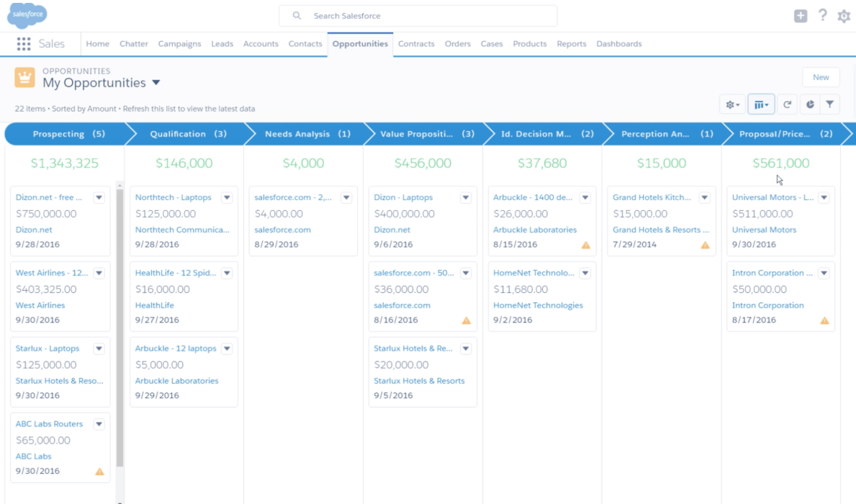
Task: Click the Salesforce cloud logo
Action: coord(27,15)
